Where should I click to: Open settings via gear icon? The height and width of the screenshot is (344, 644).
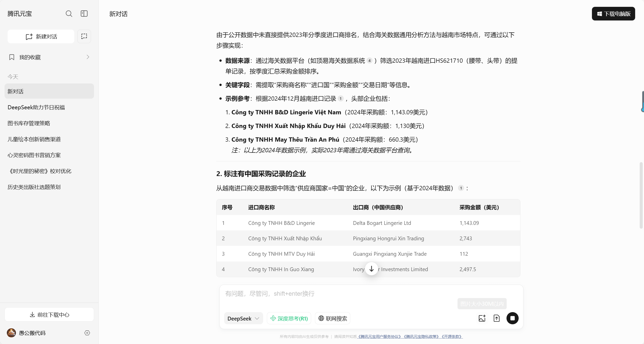(87, 333)
